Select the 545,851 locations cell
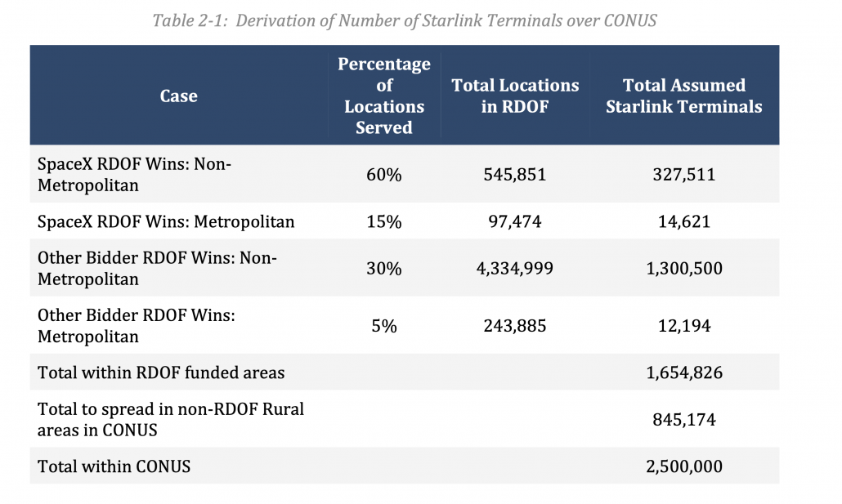This screenshot has width=842, height=504. [x=515, y=175]
